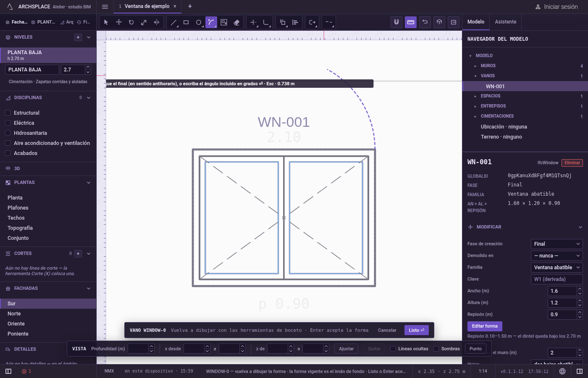The height and width of the screenshot is (378, 588).
Task: Check the Líneas ocultas option
Action: point(393,349)
